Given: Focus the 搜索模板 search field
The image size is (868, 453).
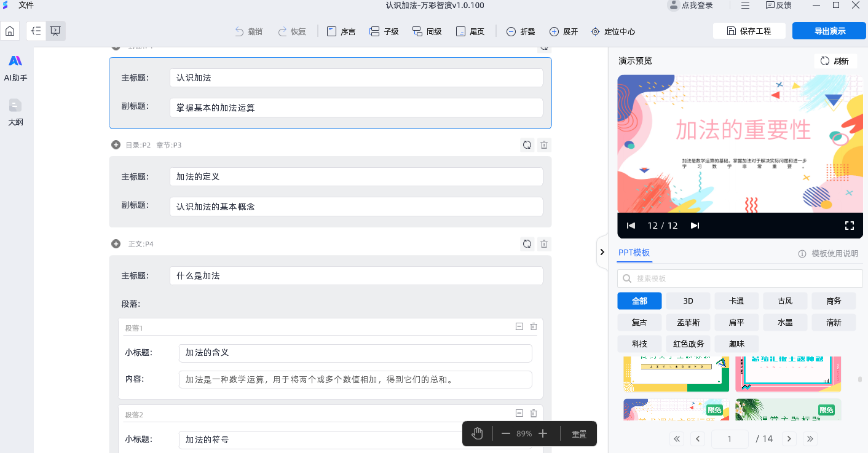Looking at the screenshot, I should (x=740, y=278).
